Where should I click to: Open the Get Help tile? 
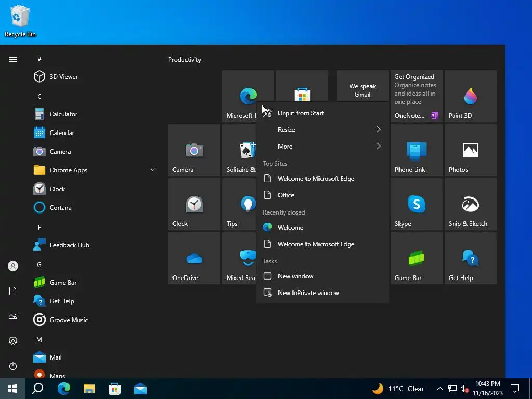[x=471, y=258]
